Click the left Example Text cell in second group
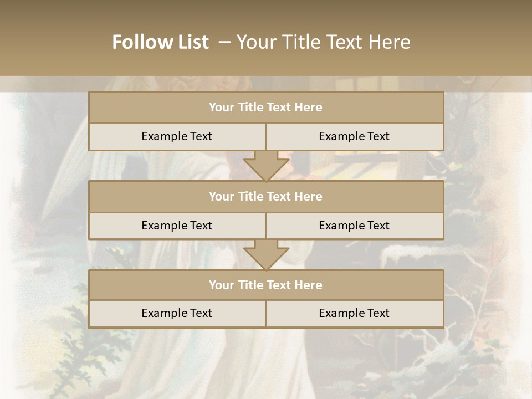This screenshot has width=532, height=399. 177,226
